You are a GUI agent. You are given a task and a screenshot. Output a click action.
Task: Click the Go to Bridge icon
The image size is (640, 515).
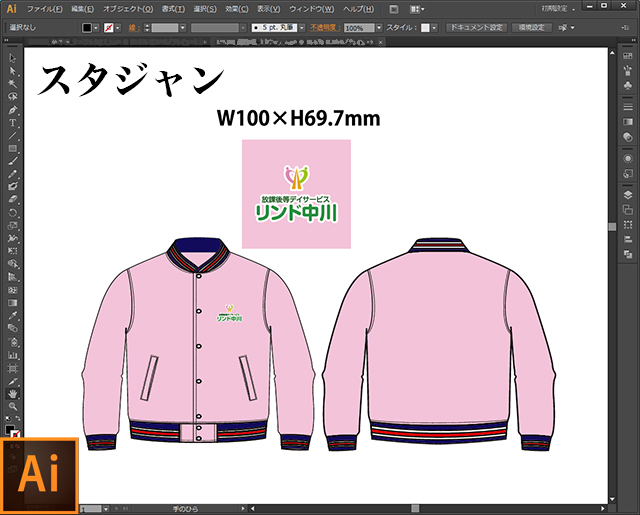click(x=393, y=9)
